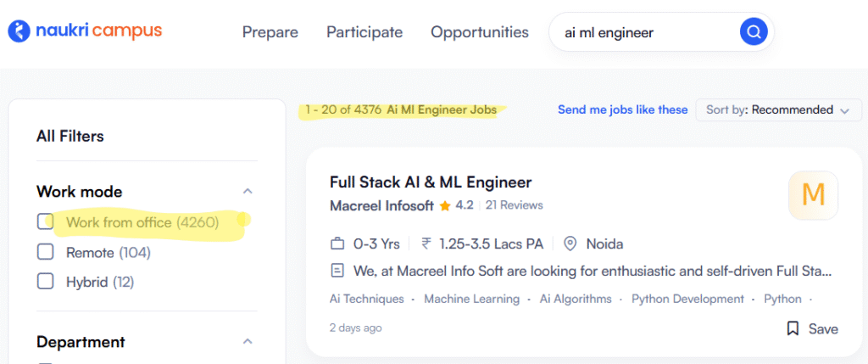Collapse the Department filter section
The height and width of the screenshot is (364, 868).
[248, 341]
